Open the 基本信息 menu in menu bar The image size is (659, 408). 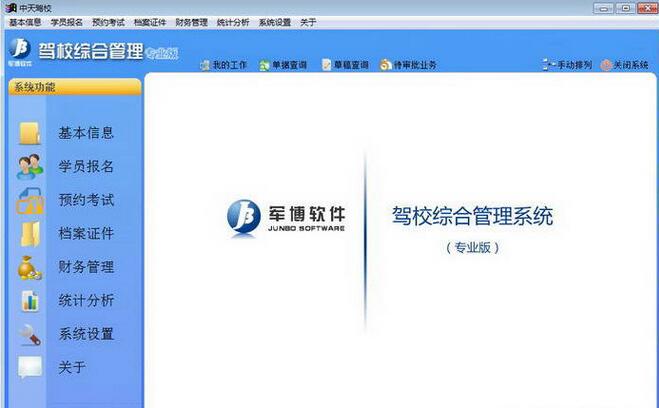(25, 23)
